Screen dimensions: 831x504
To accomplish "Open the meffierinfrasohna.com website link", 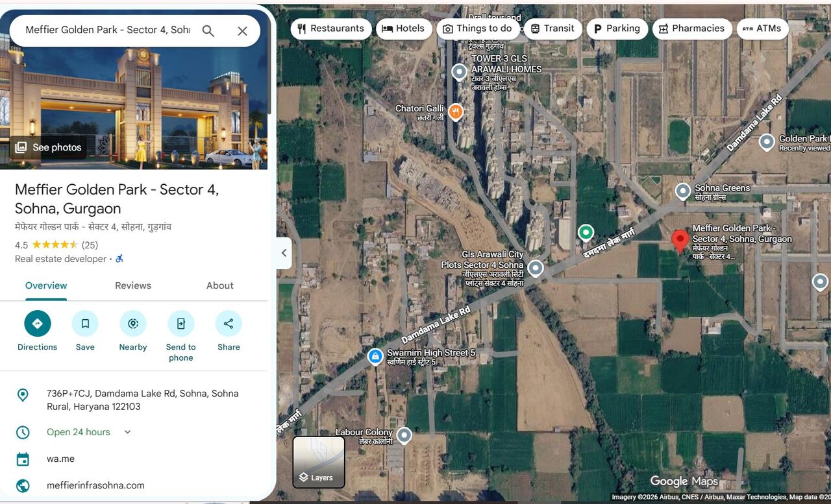I will 95,485.
